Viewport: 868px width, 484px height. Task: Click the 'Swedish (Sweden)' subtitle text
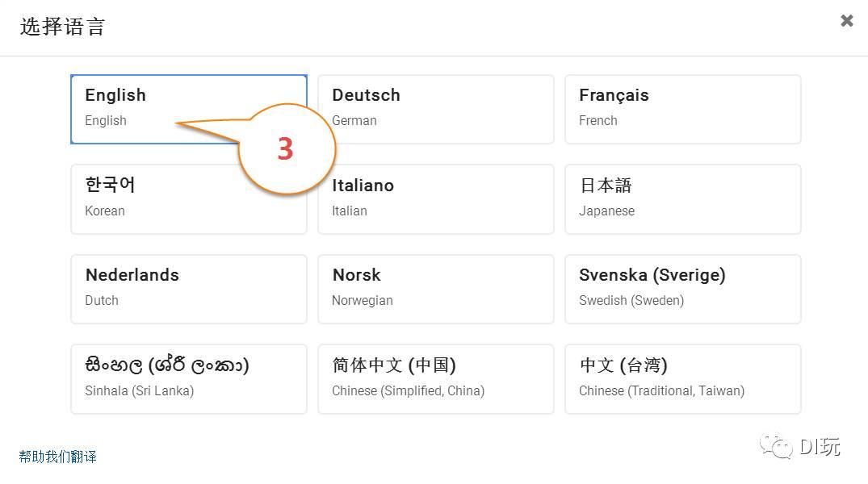click(x=631, y=300)
